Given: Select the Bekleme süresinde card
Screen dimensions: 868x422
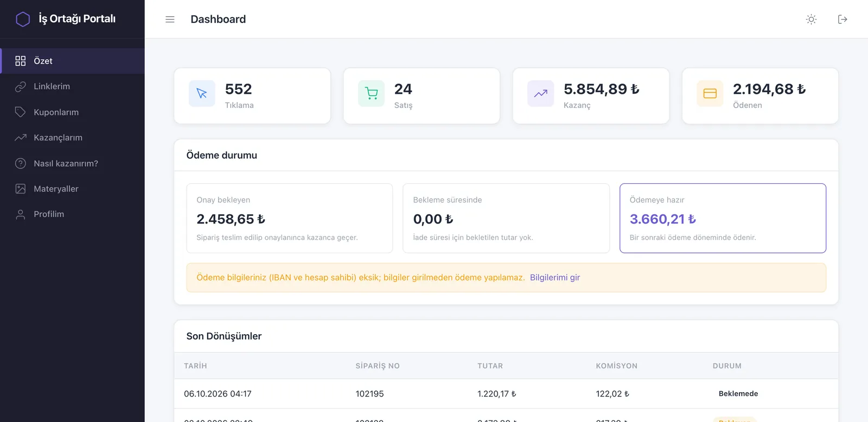Looking at the screenshot, I should coord(506,218).
